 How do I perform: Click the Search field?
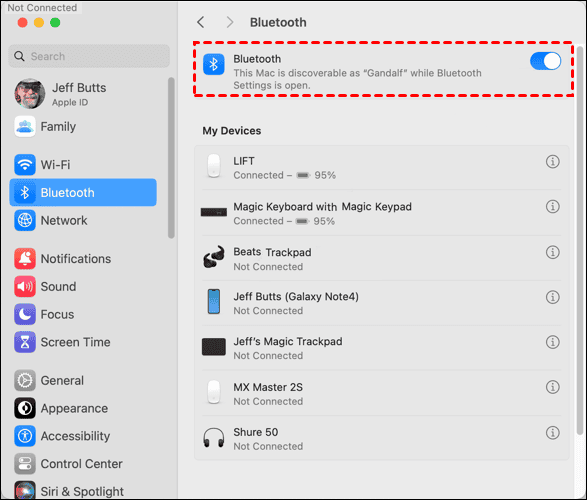tap(89, 56)
